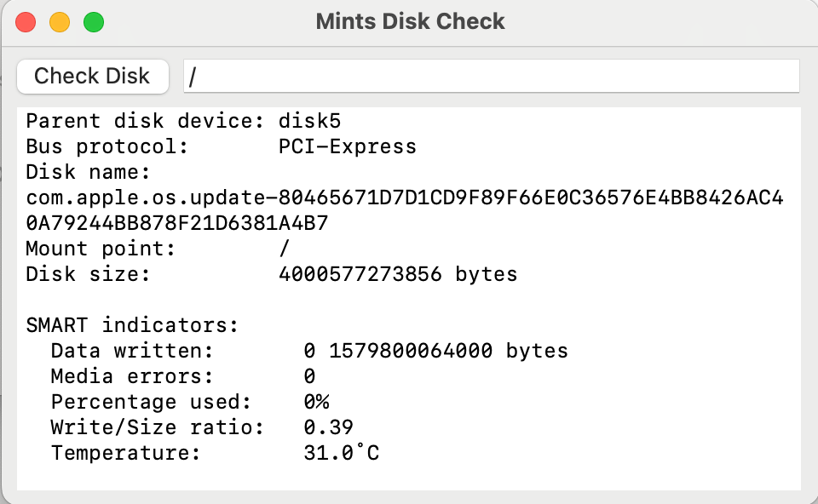
Task: Click the Check Disk button
Action: pos(92,76)
